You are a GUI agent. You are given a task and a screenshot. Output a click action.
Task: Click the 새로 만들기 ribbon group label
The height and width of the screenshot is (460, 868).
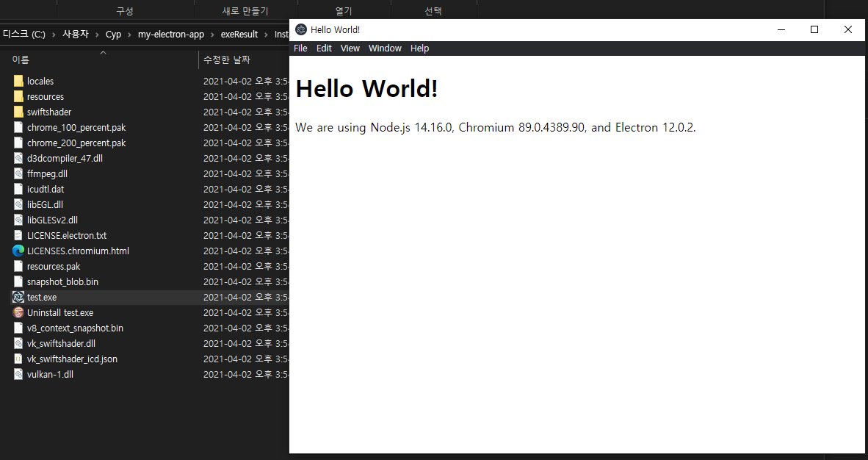point(245,11)
